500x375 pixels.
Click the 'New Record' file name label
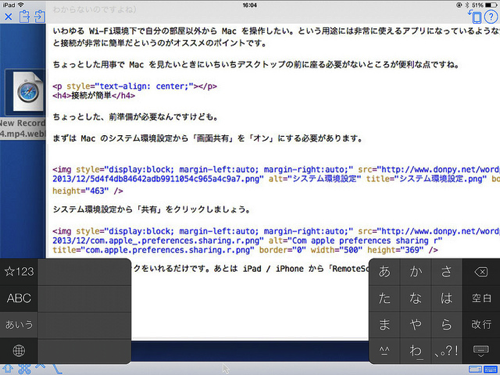pyautogui.click(x=22, y=123)
